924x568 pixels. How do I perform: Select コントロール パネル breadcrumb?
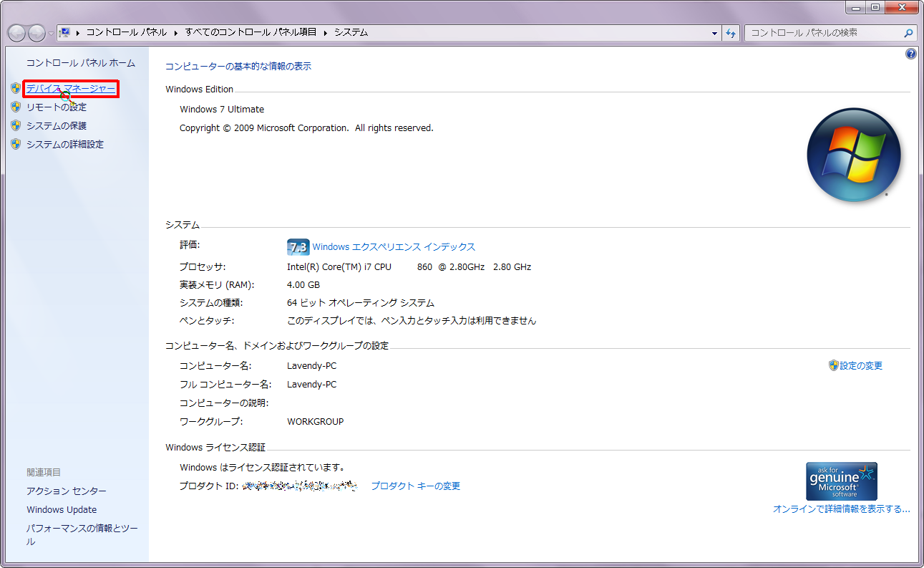127,32
